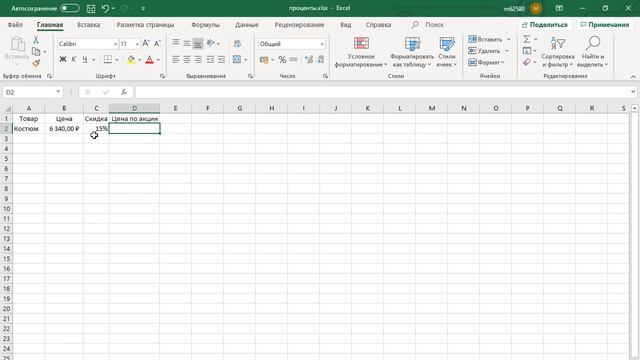Click the Вставить cells button
The height and width of the screenshot is (360, 640).
coord(485,39)
